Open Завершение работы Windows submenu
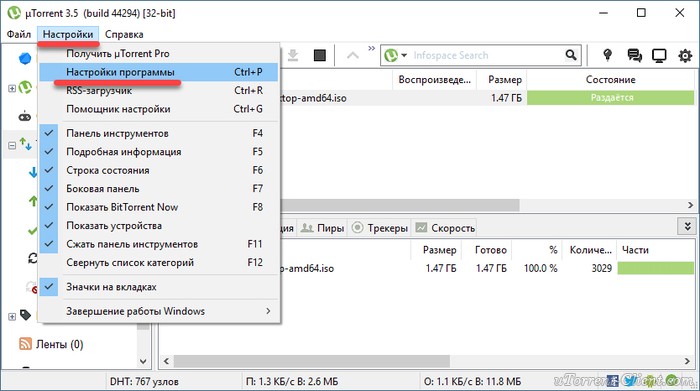The image size is (700, 391). [158, 311]
